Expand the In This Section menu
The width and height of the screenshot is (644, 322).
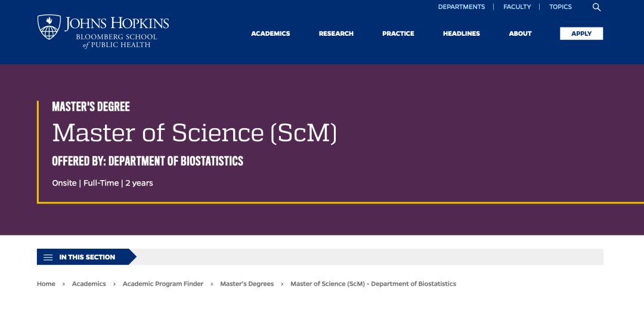[x=86, y=257]
